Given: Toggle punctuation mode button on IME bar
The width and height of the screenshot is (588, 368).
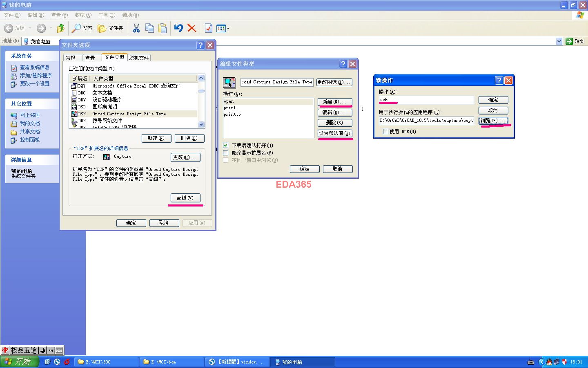Looking at the screenshot, I should coord(51,350).
